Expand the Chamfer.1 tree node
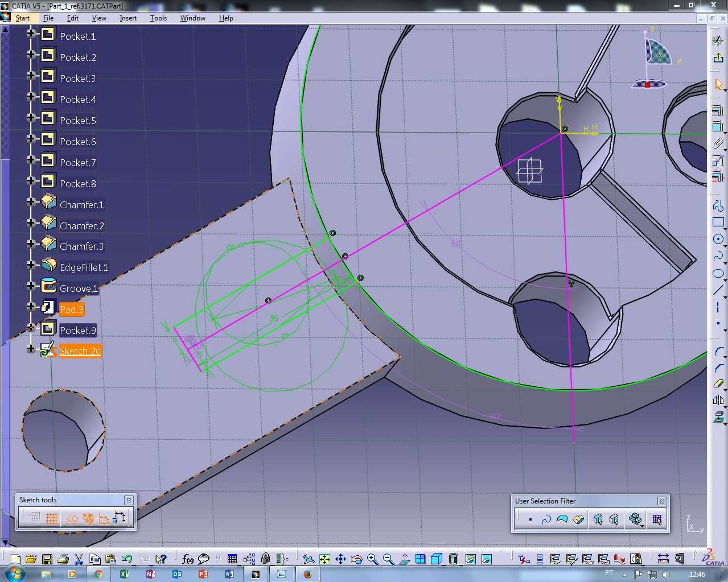 [x=31, y=201]
